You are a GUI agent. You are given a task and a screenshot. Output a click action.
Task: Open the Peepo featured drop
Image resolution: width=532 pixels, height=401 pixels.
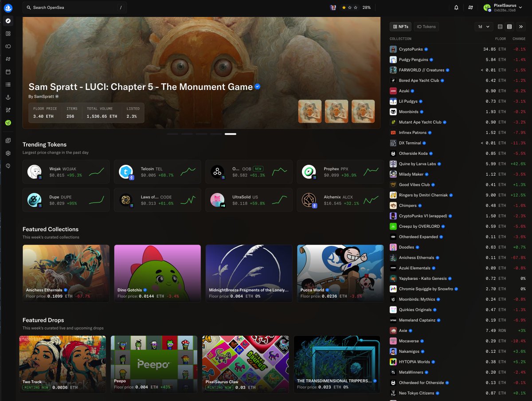click(x=154, y=364)
